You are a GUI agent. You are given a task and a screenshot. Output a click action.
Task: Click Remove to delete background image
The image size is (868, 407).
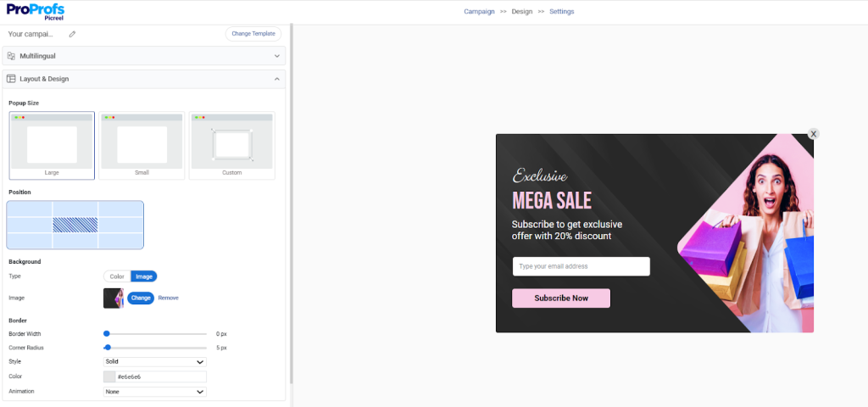(168, 298)
